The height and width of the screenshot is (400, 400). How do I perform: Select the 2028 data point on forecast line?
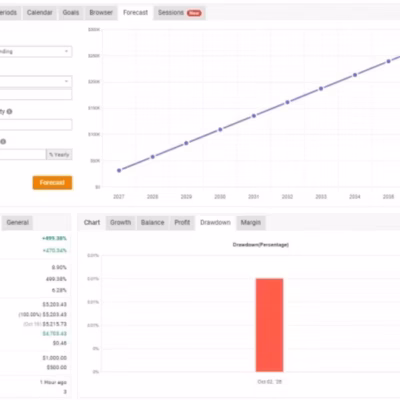tap(153, 157)
